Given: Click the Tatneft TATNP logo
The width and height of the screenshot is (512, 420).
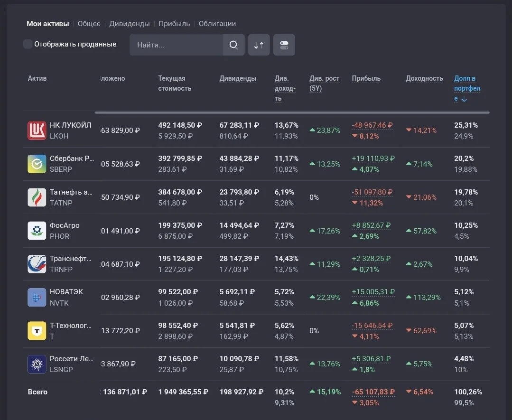Looking at the screenshot, I should [x=37, y=197].
